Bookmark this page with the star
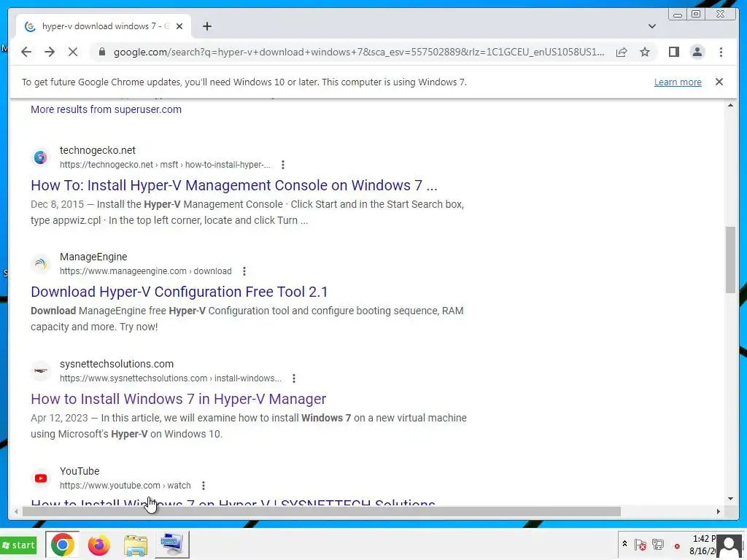 click(x=645, y=52)
